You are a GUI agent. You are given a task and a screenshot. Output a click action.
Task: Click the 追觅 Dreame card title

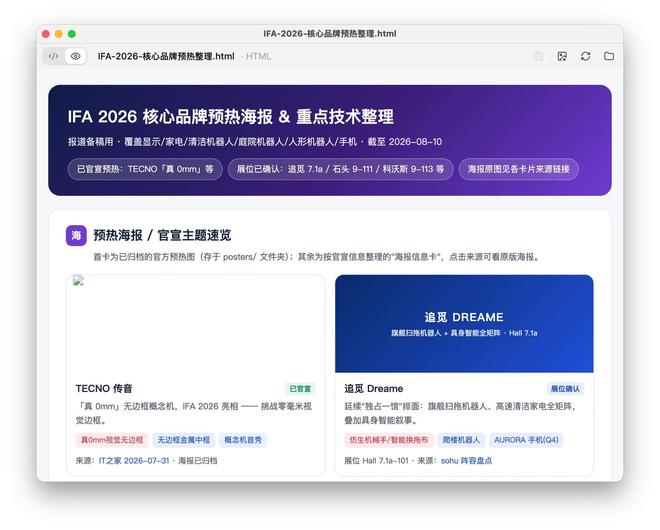(374, 389)
